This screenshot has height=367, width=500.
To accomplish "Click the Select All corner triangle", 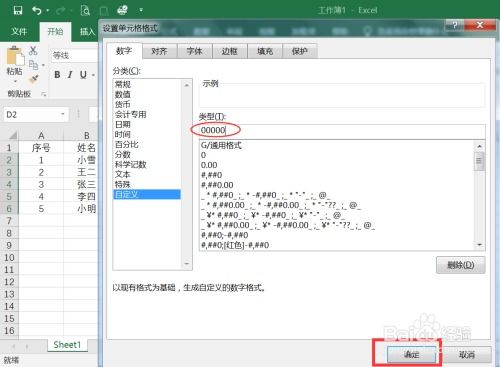I will click(12, 135).
